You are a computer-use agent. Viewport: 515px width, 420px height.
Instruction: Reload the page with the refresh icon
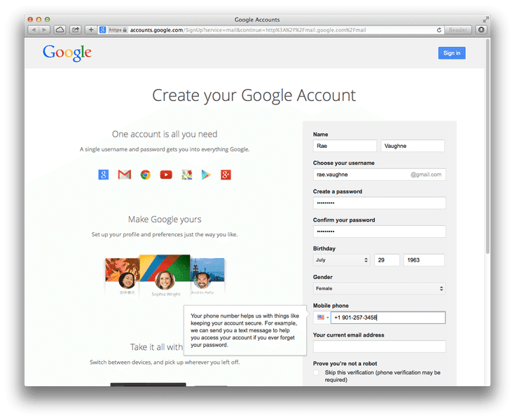[439, 30]
